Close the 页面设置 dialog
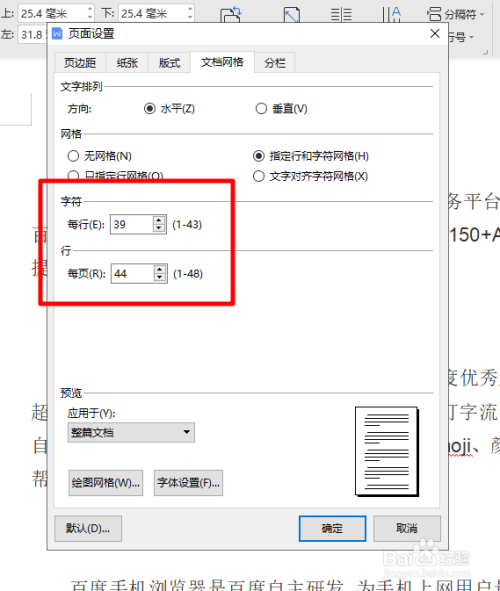Screen dimensions: 500x591 pyautogui.click(x=435, y=34)
